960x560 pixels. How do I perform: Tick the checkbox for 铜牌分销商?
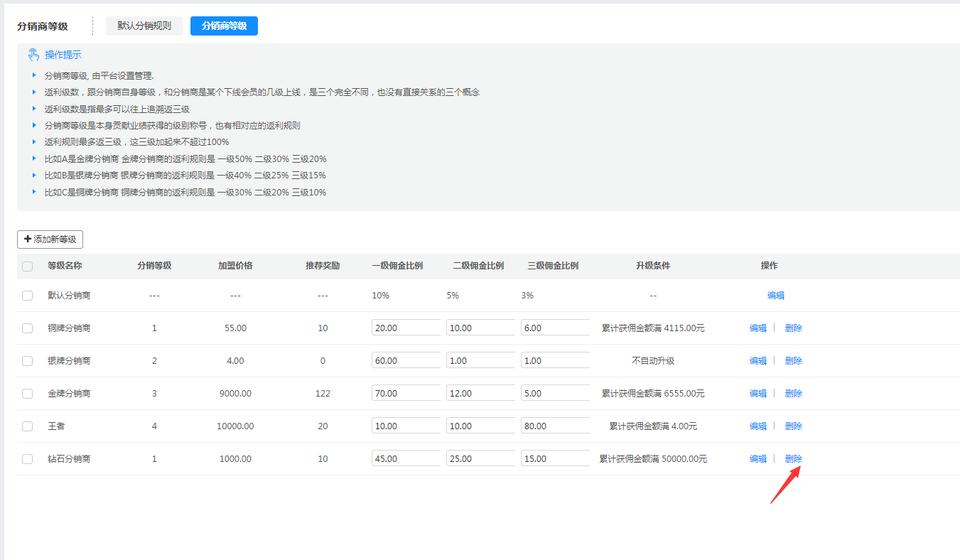27,328
